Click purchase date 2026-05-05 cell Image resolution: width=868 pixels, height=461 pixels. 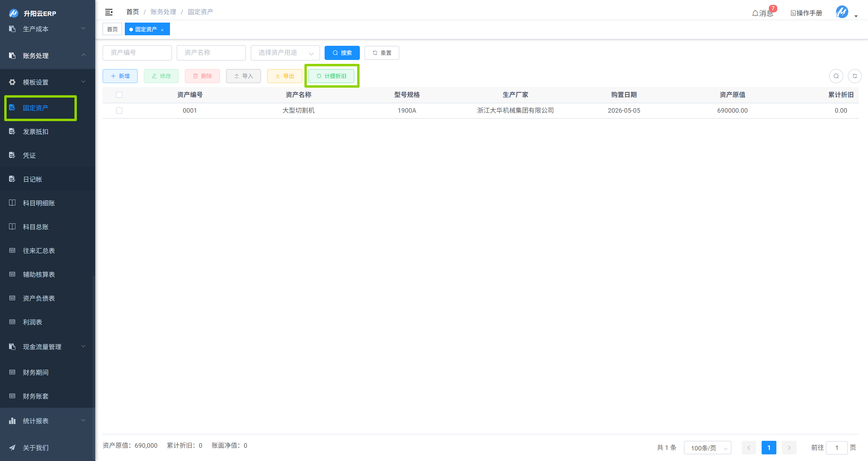(624, 111)
